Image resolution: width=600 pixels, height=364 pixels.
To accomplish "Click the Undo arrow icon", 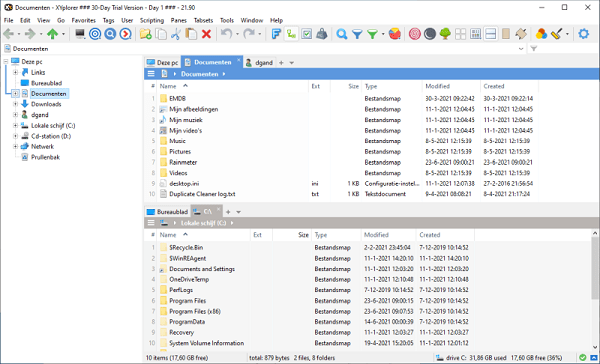I will [x=227, y=34].
